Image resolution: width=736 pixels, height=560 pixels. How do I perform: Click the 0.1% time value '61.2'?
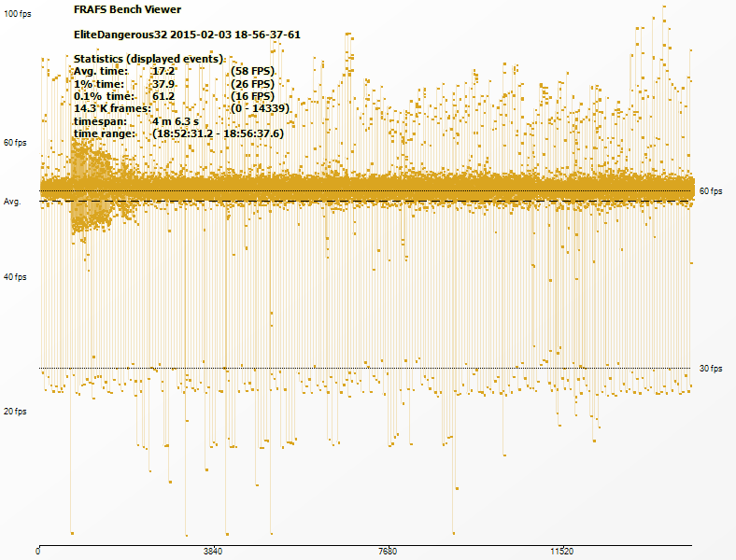pyautogui.click(x=163, y=96)
